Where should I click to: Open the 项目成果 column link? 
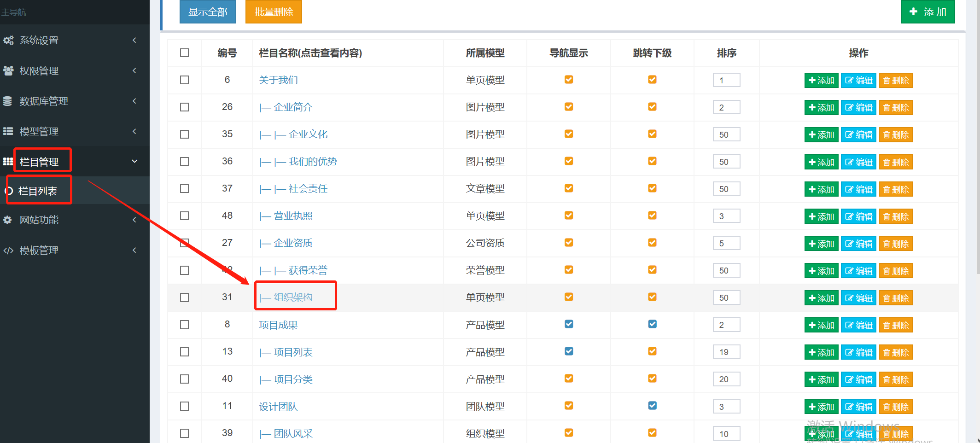tap(278, 325)
